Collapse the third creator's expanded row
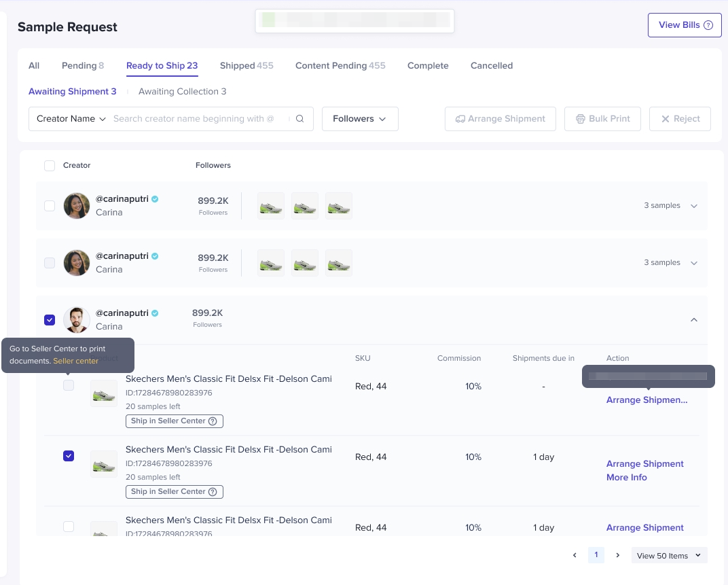This screenshot has height=585, width=728. 693,320
